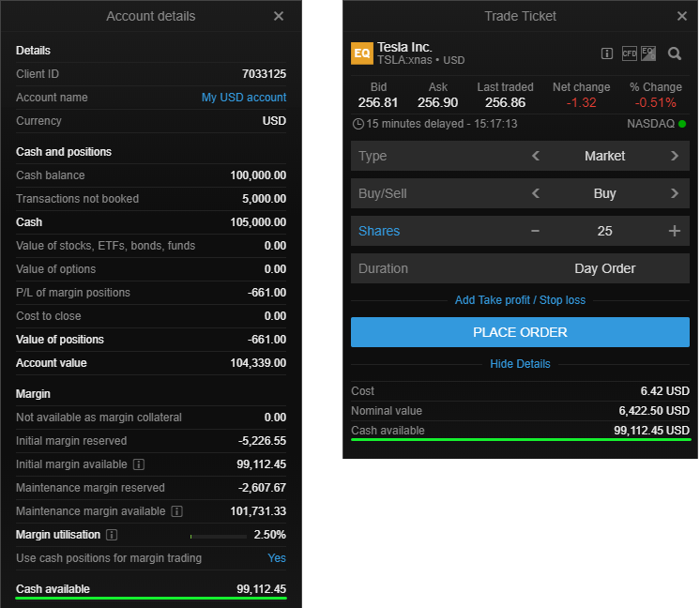Click the Client ID value 7033125
This screenshot has width=700, height=608.
264,74
